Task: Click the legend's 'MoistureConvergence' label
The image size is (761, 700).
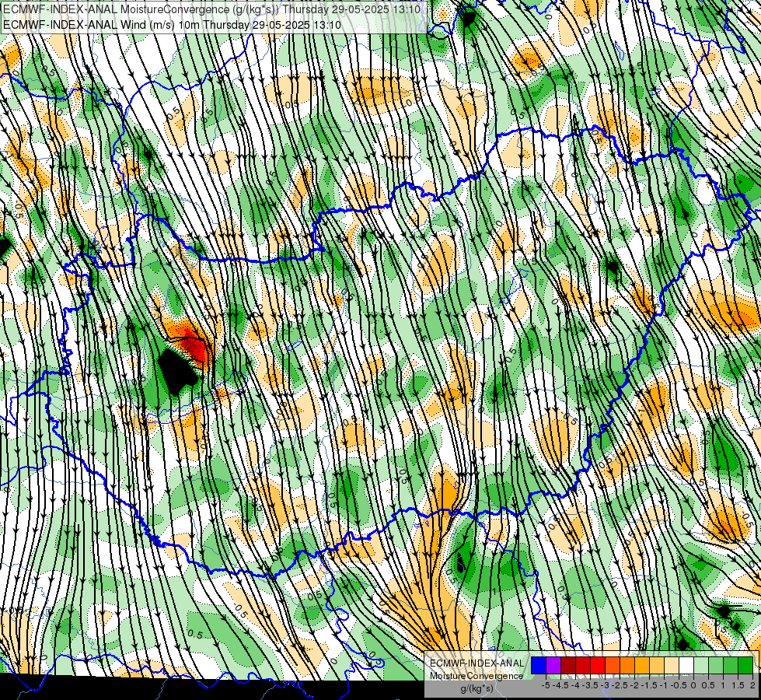Action: coord(476,676)
